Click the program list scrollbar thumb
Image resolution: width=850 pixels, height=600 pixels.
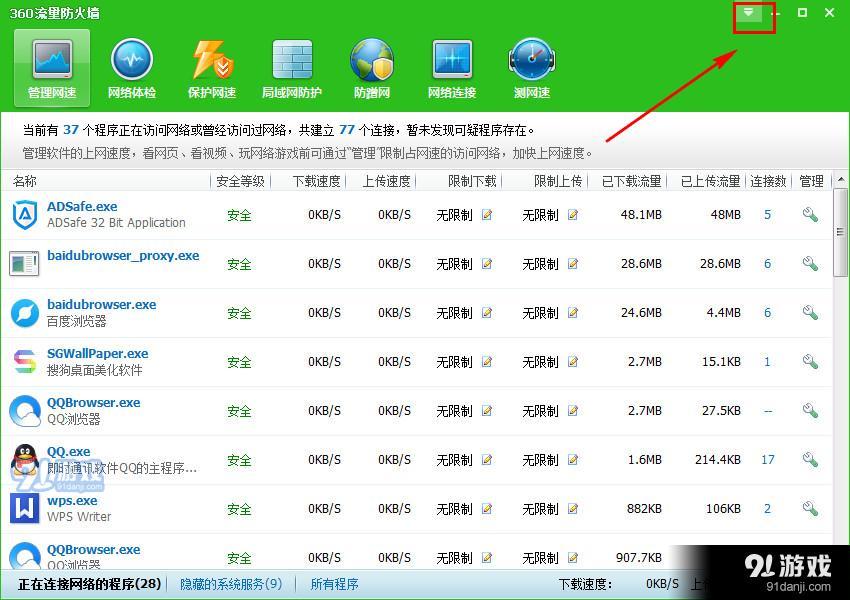(841, 233)
